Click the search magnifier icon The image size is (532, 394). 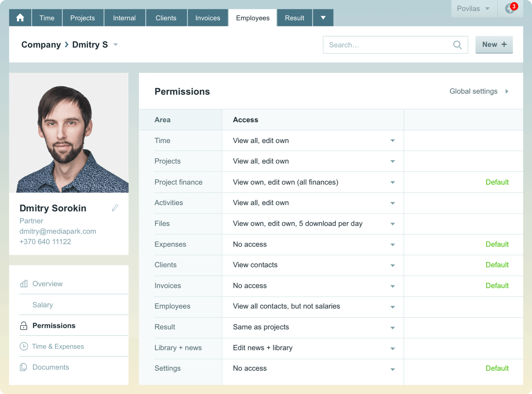(x=458, y=45)
